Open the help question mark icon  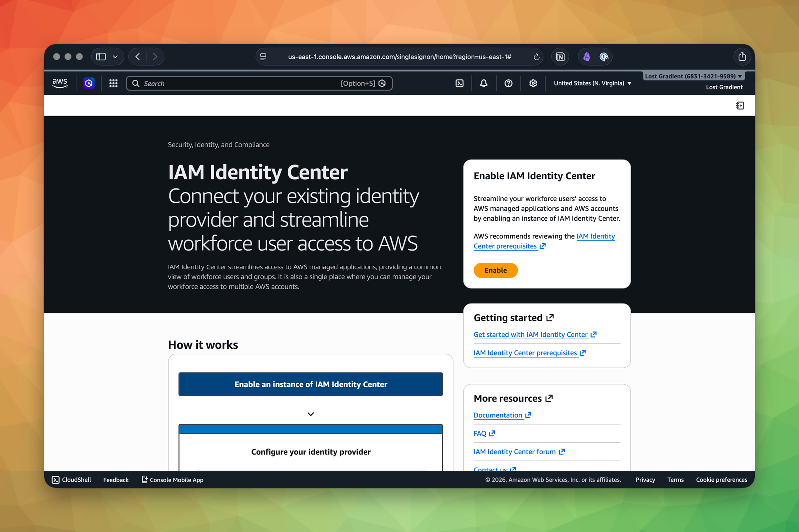[x=508, y=83]
